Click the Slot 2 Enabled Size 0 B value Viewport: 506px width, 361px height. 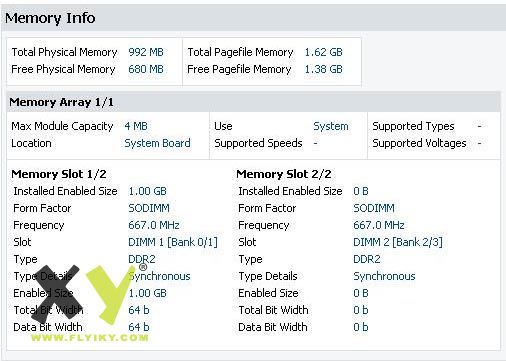[361, 293]
